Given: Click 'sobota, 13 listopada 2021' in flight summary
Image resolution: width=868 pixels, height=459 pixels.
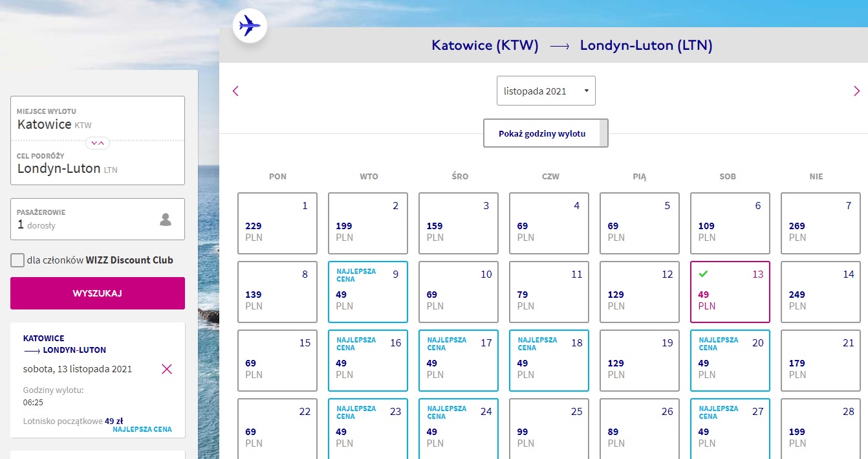Looking at the screenshot, I should pyautogui.click(x=78, y=369).
